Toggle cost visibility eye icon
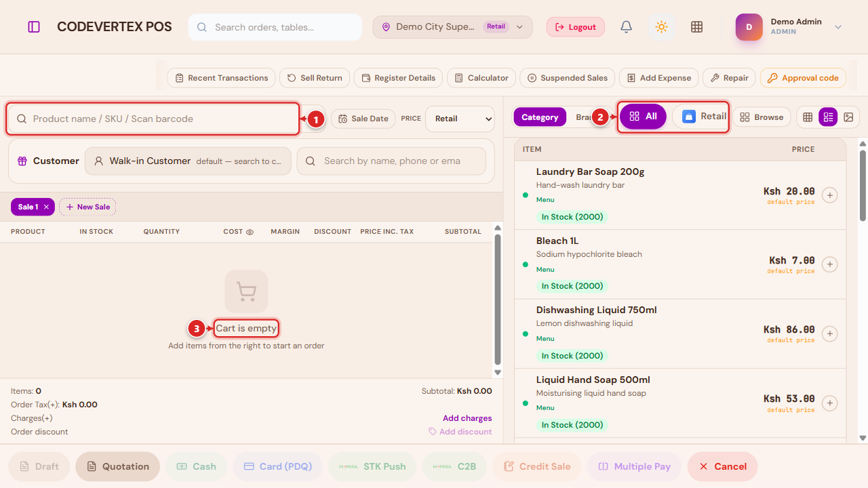 click(x=250, y=232)
